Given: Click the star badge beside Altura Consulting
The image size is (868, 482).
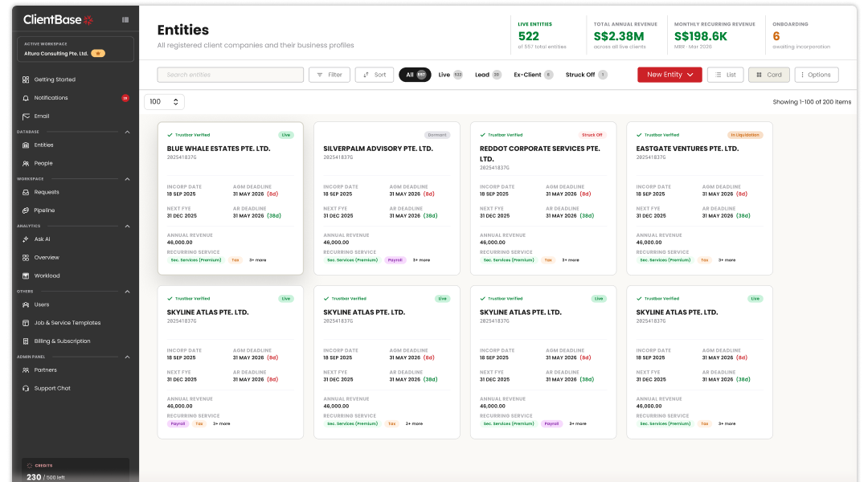Looking at the screenshot, I should 98,54.
